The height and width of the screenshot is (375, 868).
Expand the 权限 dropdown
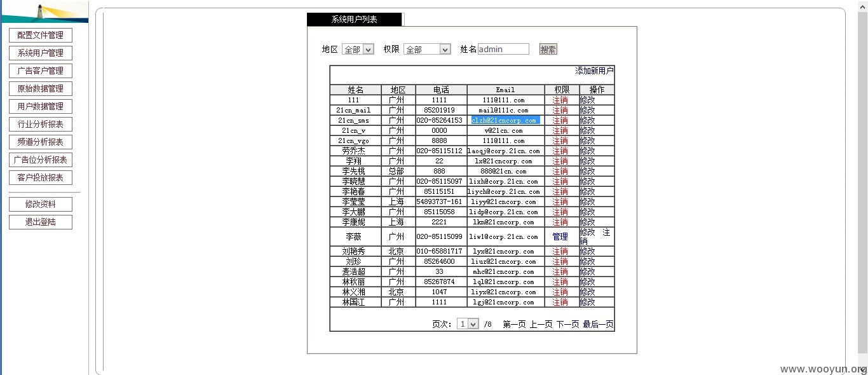tap(427, 50)
